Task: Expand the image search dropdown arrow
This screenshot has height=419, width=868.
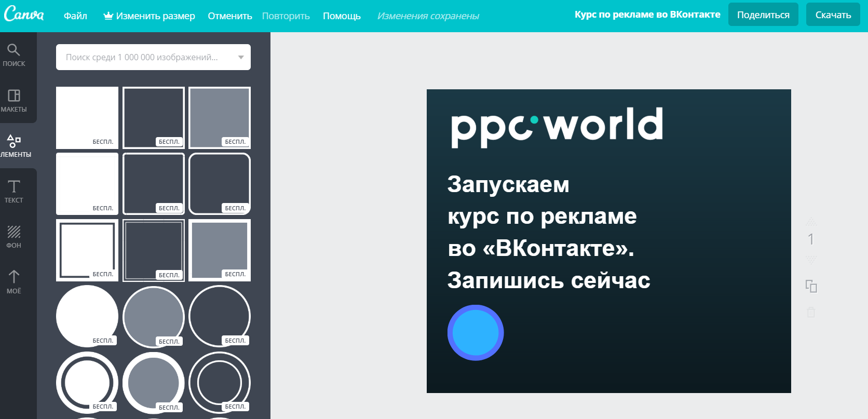Action: pos(241,57)
